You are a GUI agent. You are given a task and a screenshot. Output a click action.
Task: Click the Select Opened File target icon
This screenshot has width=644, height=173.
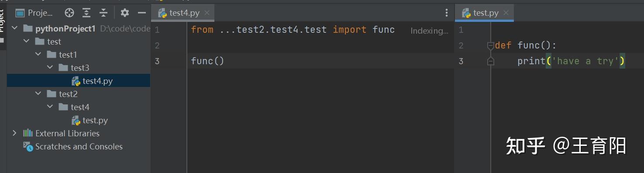(69, 13)
